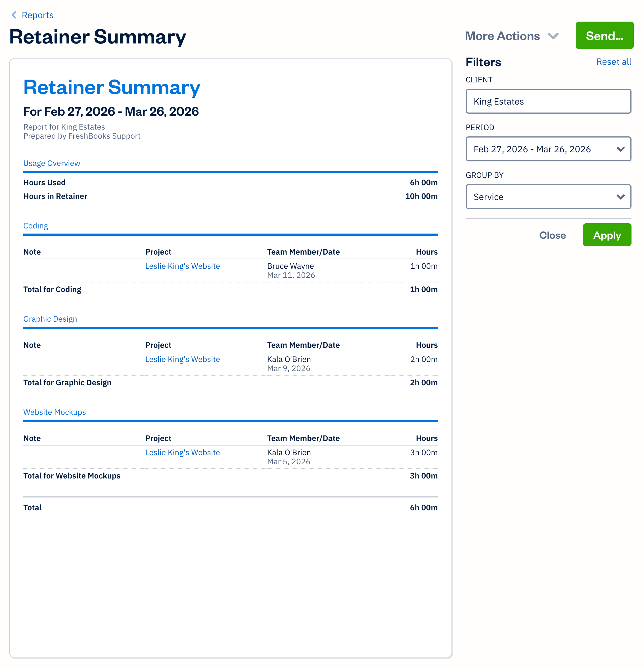Open the Period selector showing Feb 27 - Mar 26
This screenshot has width=644, height=668.
pos(548,149)
